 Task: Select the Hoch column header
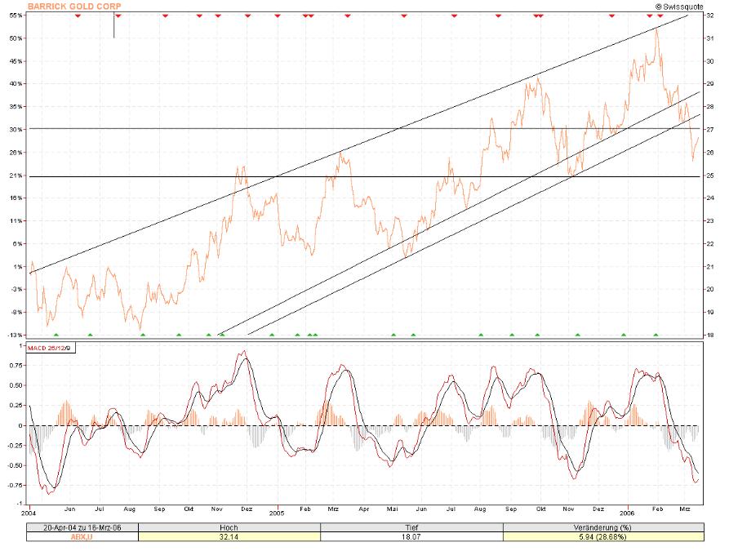tap(229, 527)
